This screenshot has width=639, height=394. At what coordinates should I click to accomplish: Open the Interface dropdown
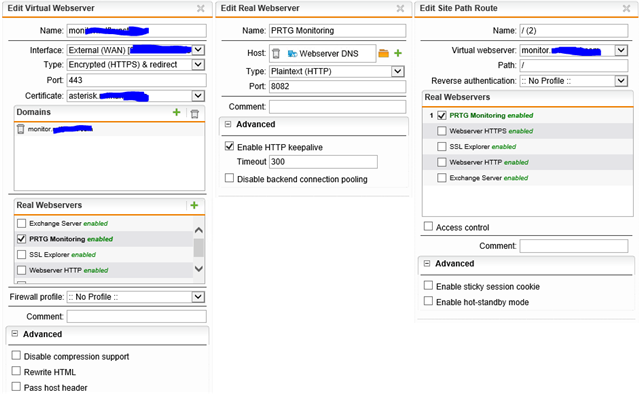pos(198,50)
